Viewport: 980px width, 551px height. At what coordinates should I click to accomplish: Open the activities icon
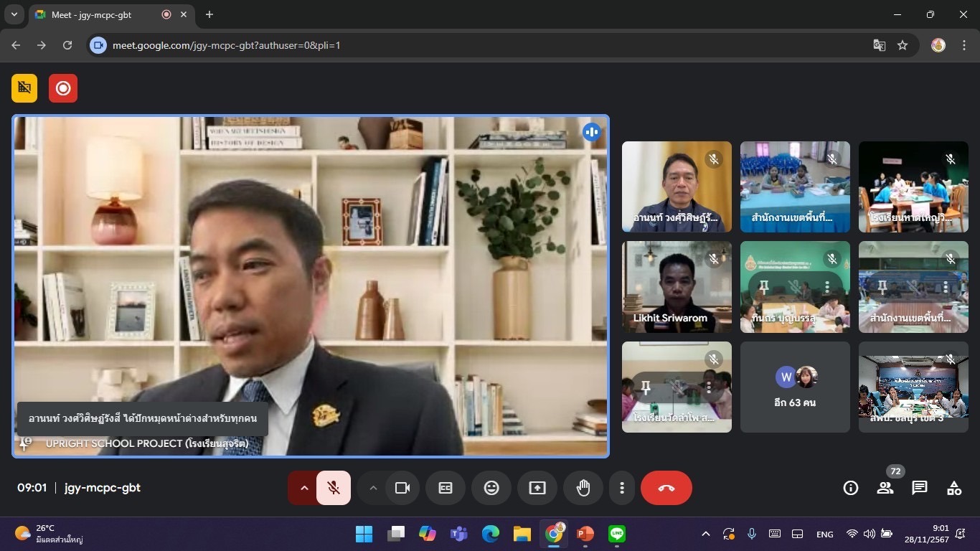click(x=954, y=488)
